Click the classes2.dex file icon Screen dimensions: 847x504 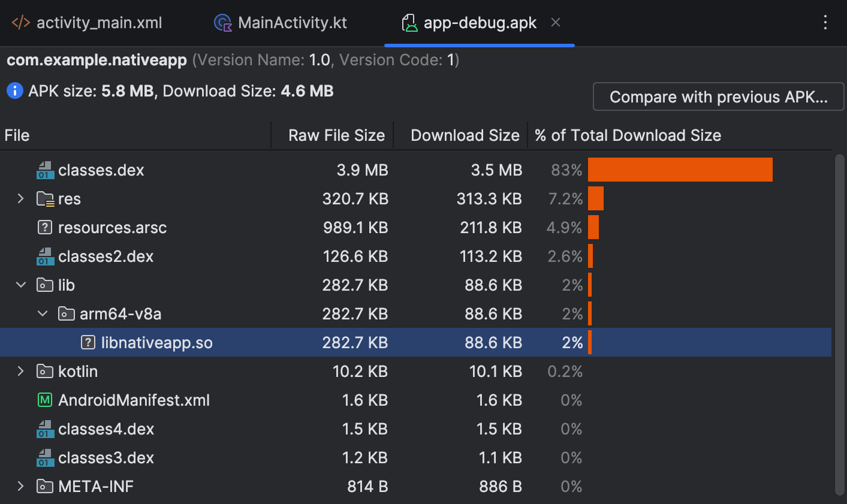pyautogui.click(x=45, y=256)
